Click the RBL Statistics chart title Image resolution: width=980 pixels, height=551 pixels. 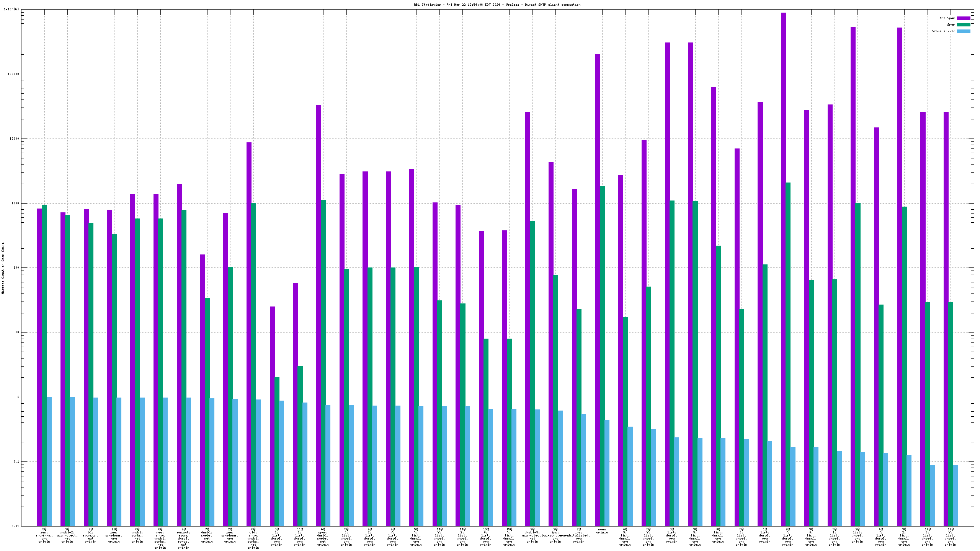tap(497, 5)
